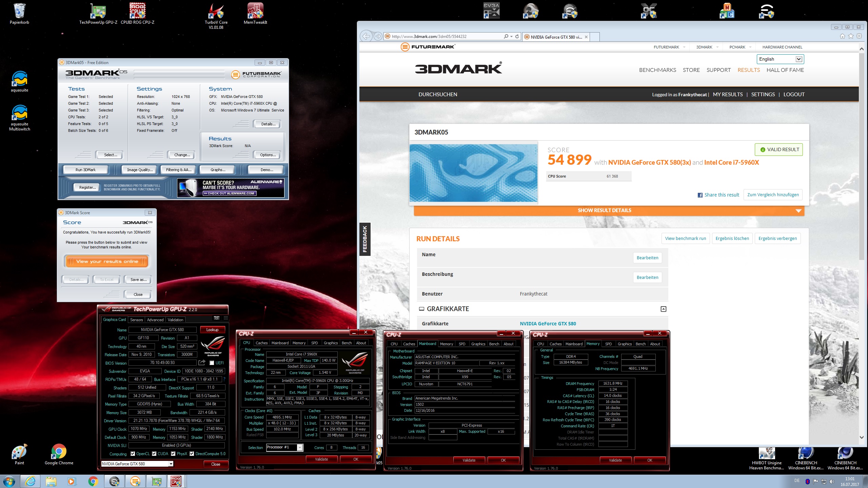Open MemTweakIt desktop shortcut
Image resolution: width=868 pixels, height=488 pixels.
click(x=255, y=14)
